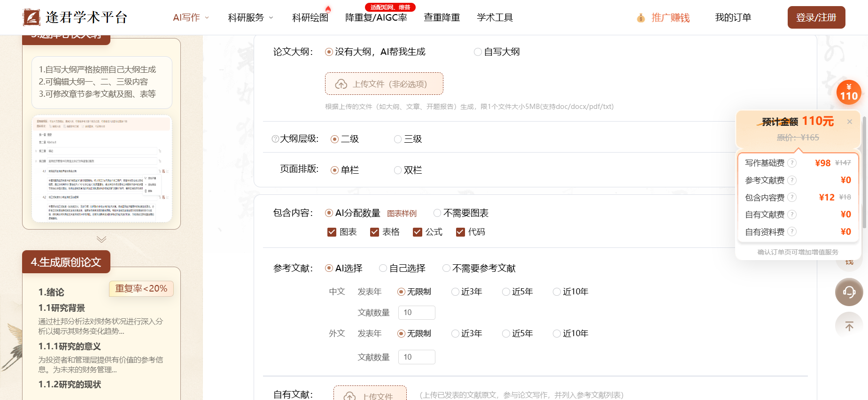Click the 预计金额 110元 amount header

coord(798,122)
